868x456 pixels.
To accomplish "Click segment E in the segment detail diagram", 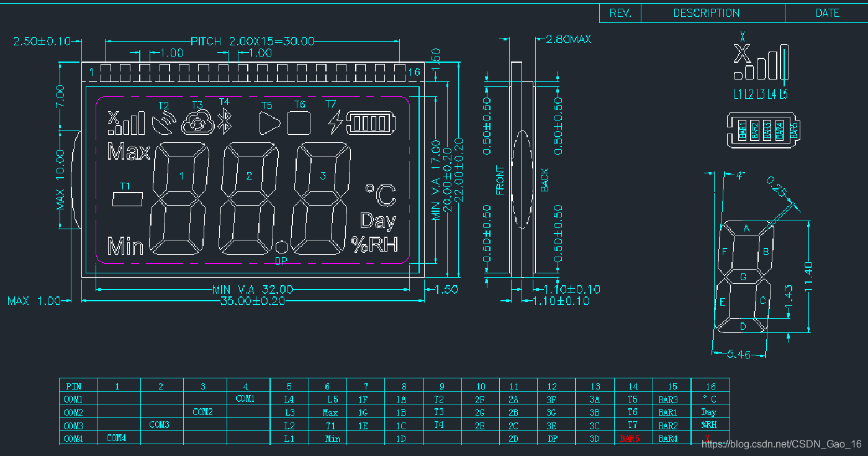I will (722, 303).
